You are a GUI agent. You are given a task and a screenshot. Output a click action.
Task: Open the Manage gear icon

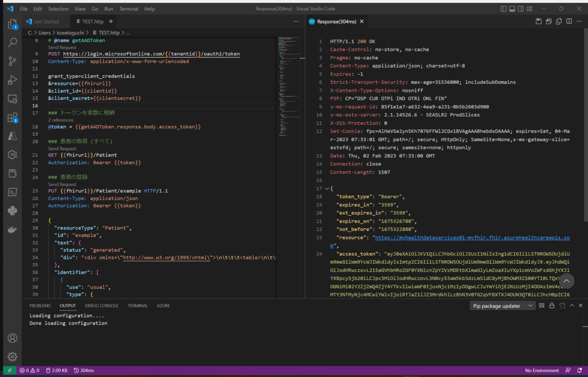click(12, 357)
